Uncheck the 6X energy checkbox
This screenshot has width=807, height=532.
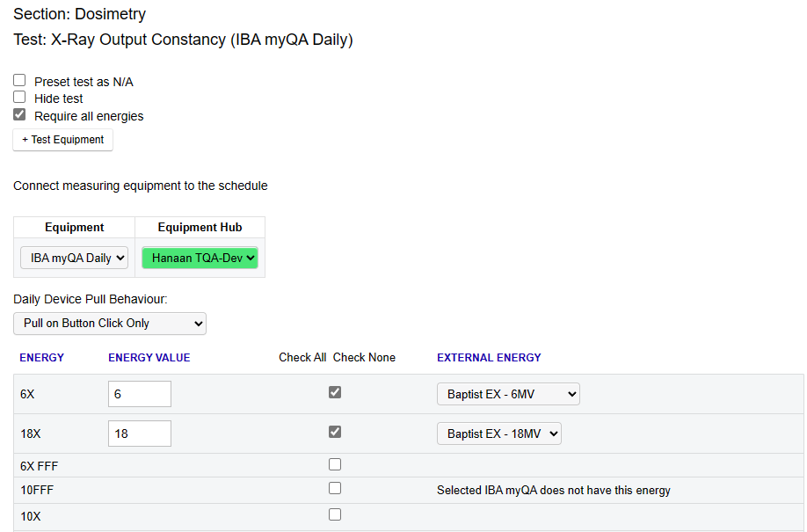(x=335, y=392)
